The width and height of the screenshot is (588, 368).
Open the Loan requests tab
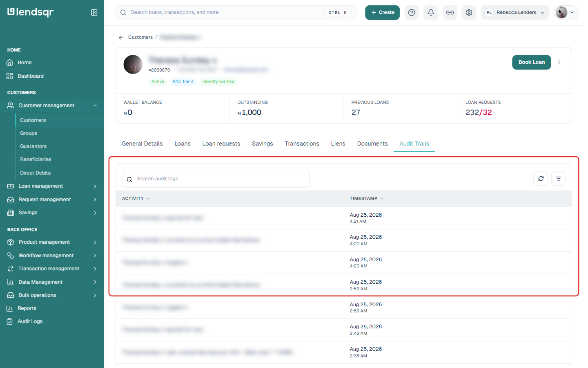pyautogui.click(x=221, y=144)
